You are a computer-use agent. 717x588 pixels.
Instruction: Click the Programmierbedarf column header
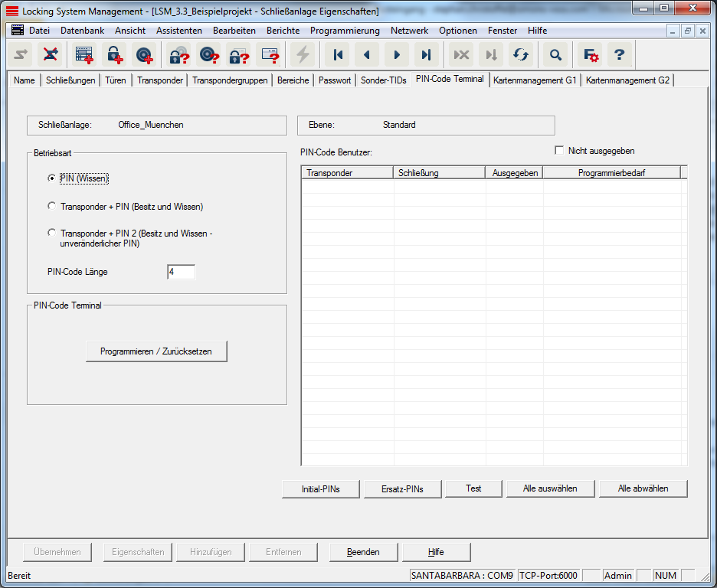[611, 173]
